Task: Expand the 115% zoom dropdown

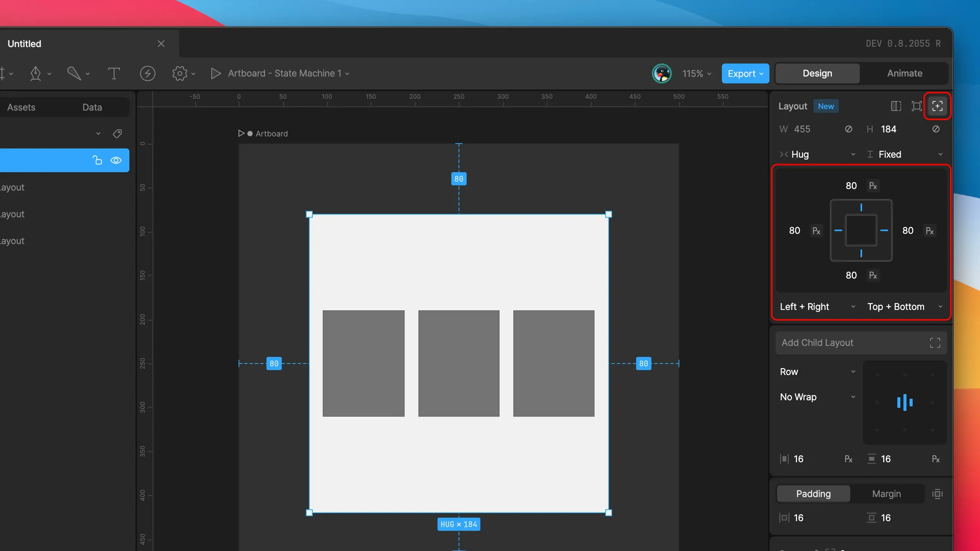Action: click(697, 73)
